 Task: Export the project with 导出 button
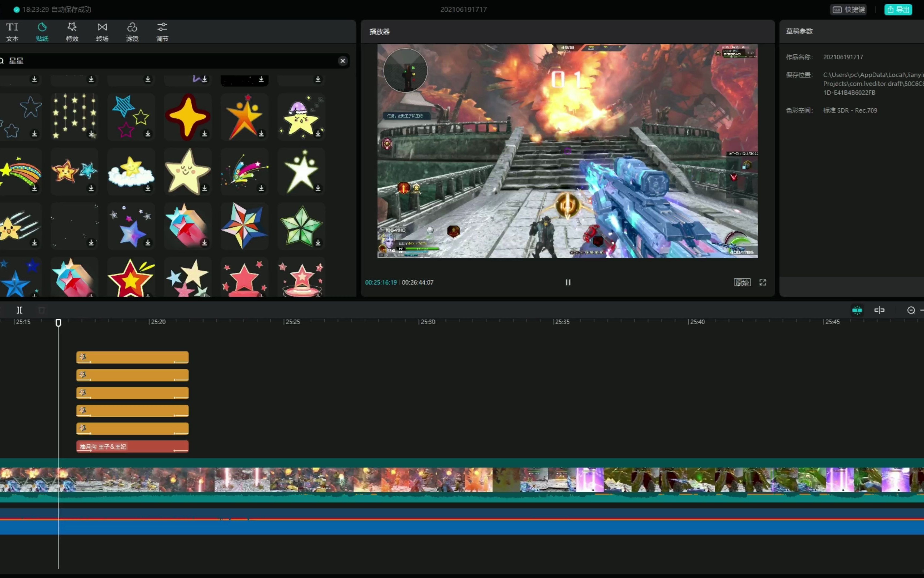pyautogui.click(x=898, y=10)
